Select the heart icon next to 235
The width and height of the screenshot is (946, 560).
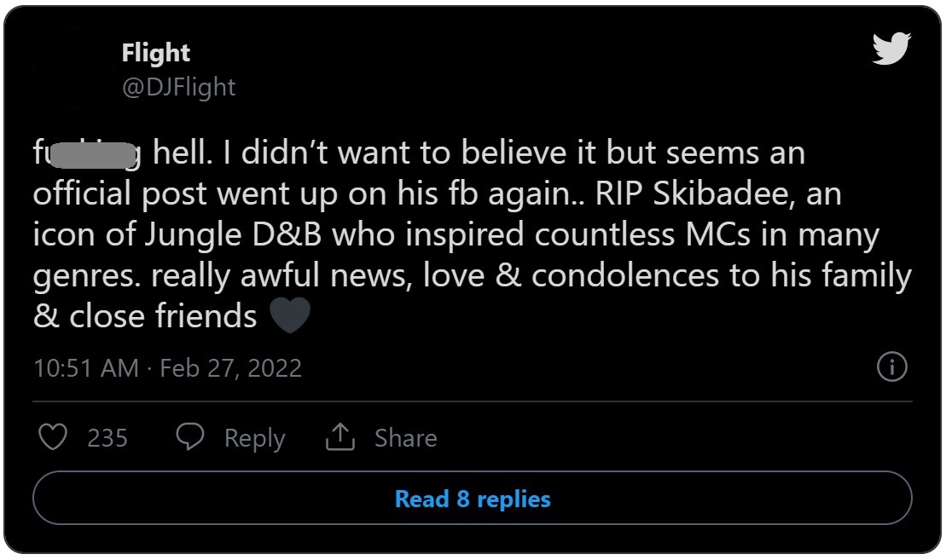[x=54, y=437]
